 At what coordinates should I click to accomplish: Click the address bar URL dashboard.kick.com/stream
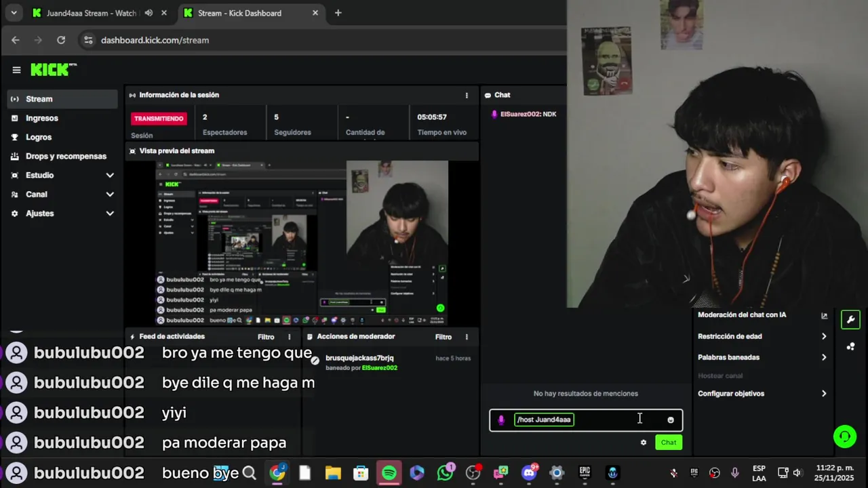(x=155, y=41)
